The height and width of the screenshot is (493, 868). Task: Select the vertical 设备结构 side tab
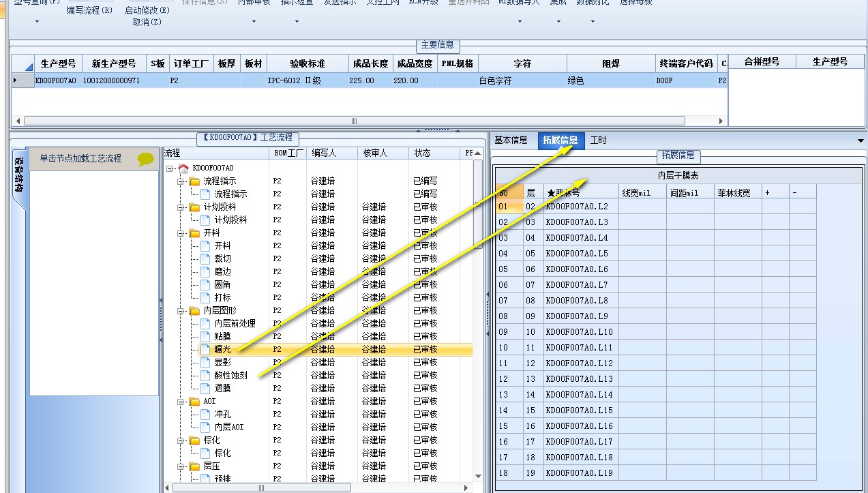click(18, 174)
